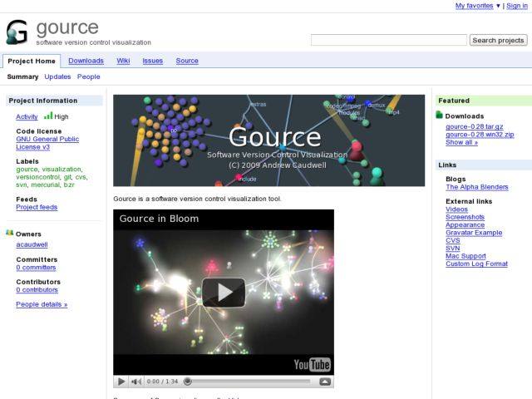
Task: Open the Issues tab
Action: pos(152,61)
